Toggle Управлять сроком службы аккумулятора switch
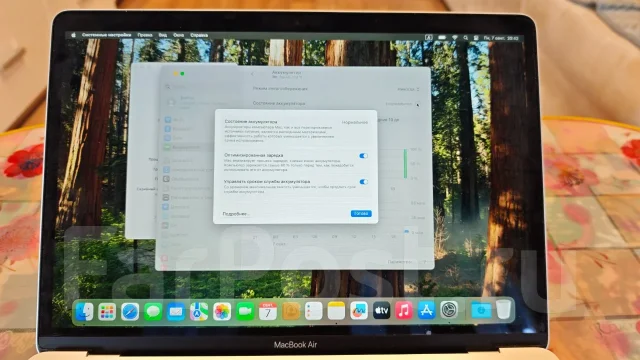This screenshot has height=360, width=640. 363,182
